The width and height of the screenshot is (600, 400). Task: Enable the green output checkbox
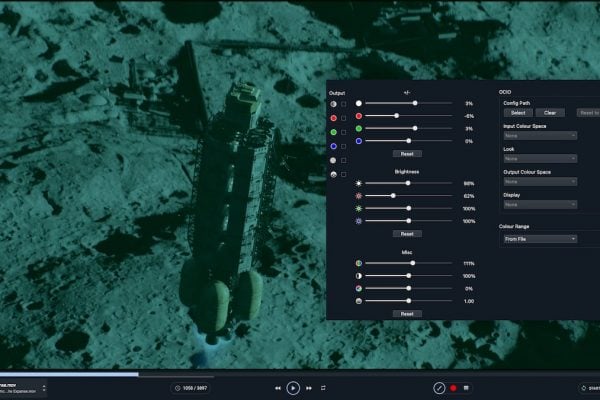click(x=344, y=132)
